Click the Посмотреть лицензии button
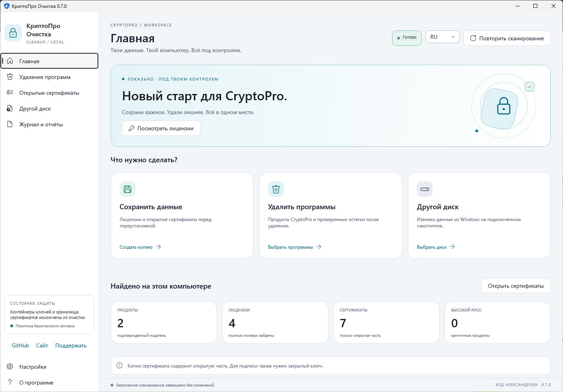563x392 pixels. tap(161, 128)
